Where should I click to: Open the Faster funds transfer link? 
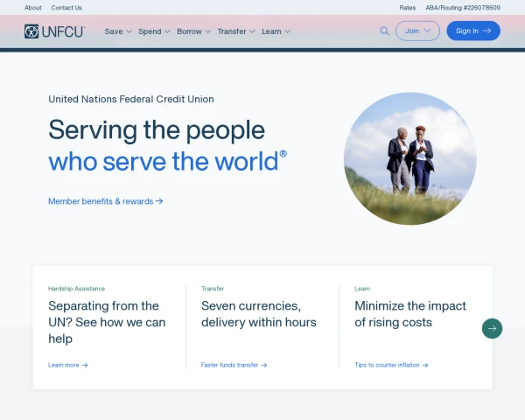tap(234, 365)
